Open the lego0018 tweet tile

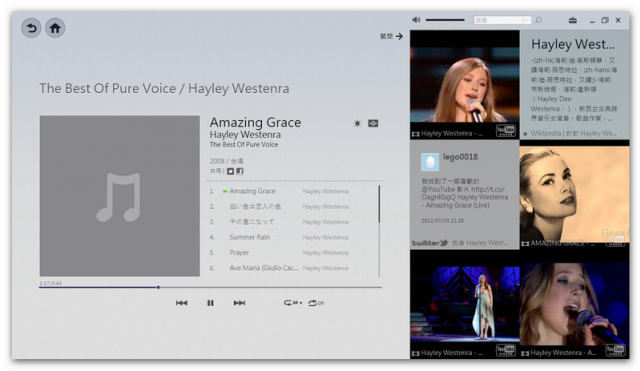click(465, 195)
